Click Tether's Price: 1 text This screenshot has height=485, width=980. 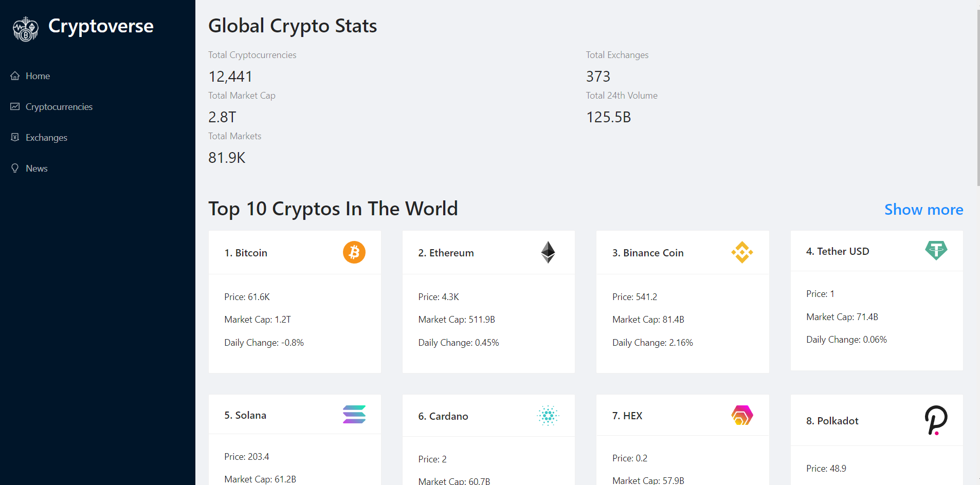pos(820,294)
